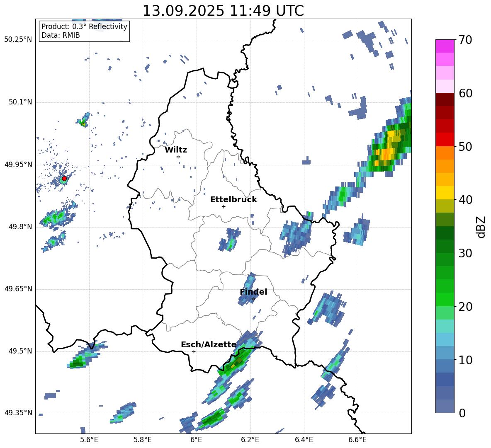491x448 pixels.
Task: Click the 6.6°E longitude label
Action: point(357,440)
